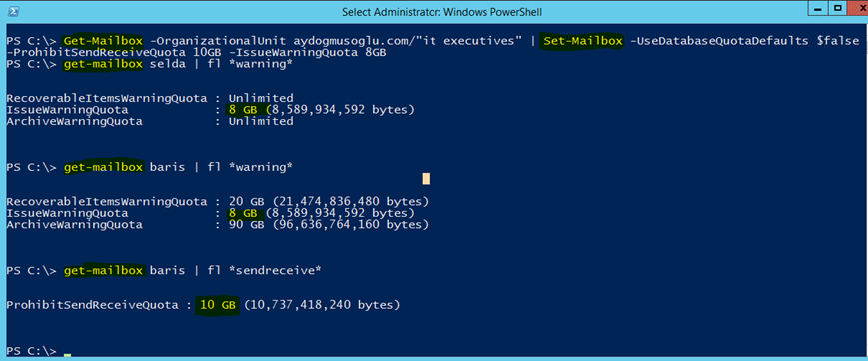
Task: Click the highlighted Get-Mailbox in first command
Action: [103, 41]
